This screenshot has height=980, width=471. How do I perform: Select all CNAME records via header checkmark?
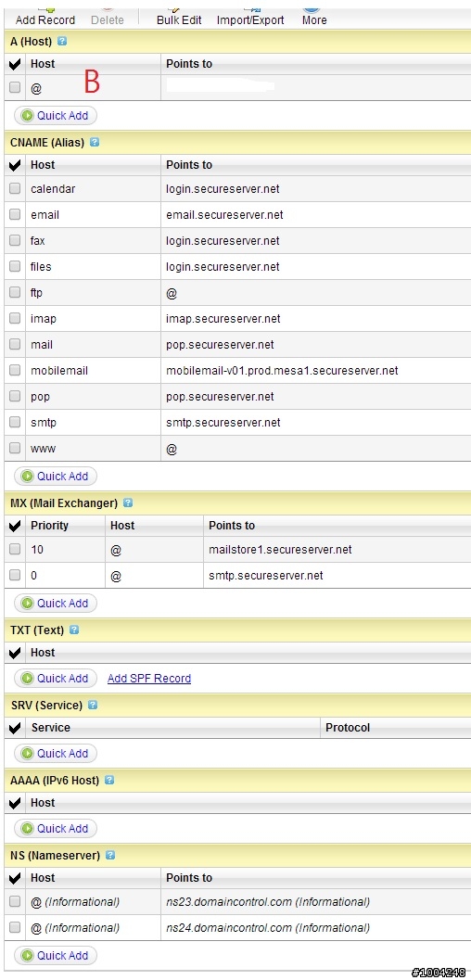pyautogui.click(x=16, y=165)
